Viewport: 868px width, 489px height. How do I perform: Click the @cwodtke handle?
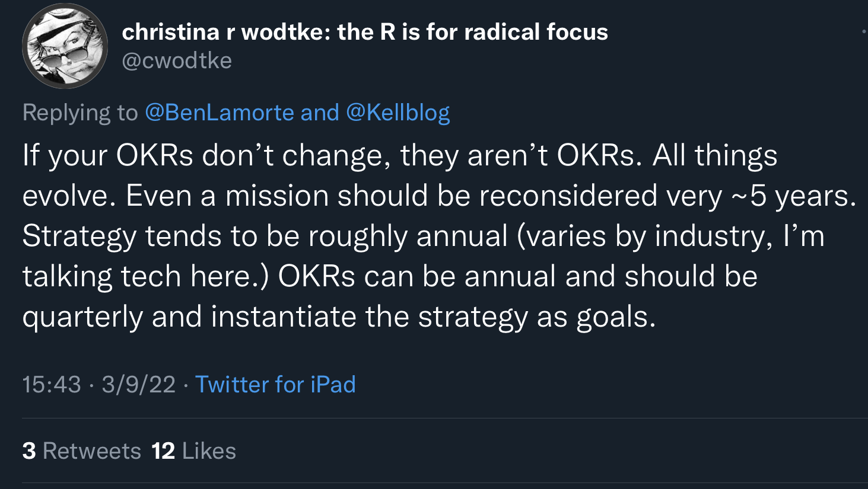pos(177,60)
